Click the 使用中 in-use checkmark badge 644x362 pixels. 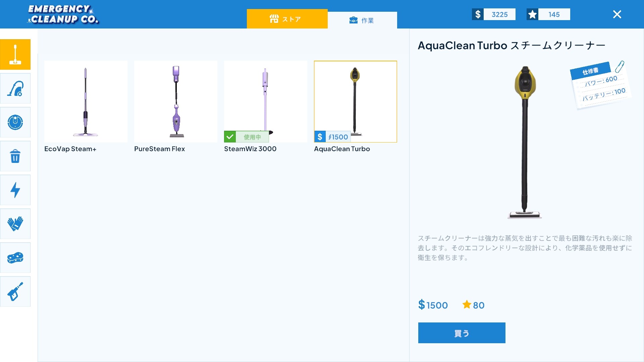[247, 137]
